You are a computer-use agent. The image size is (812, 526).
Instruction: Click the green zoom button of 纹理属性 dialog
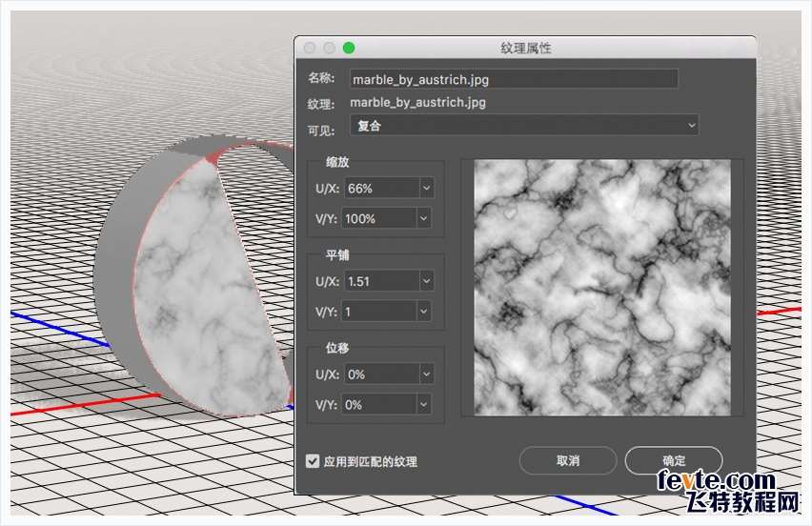pos(349,49)
